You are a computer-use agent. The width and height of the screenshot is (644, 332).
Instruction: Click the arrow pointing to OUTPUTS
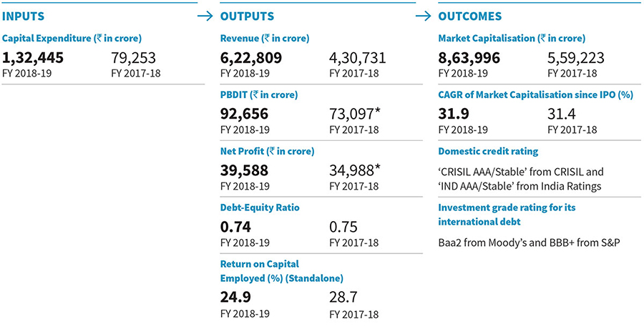pyautogui.click(x=205, y=16)
